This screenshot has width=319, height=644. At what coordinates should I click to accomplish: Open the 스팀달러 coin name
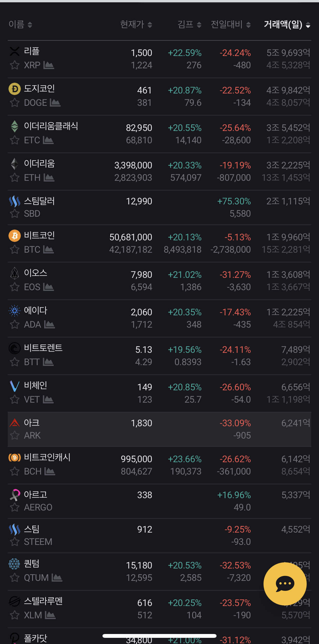coord(39,201)
